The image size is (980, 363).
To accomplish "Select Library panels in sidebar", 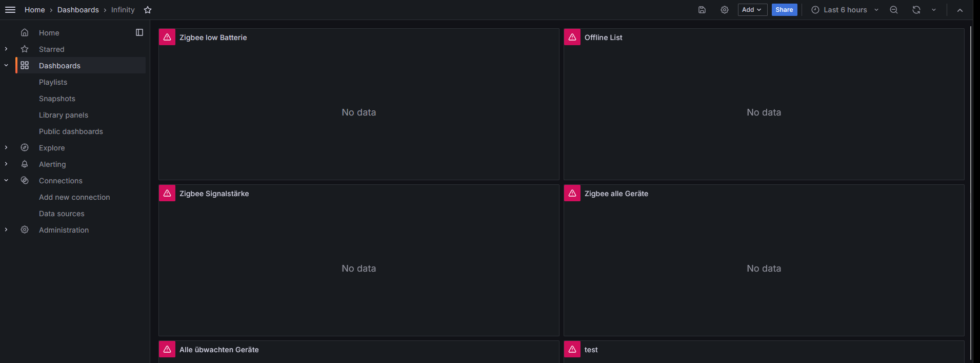I will pyautogui.click(x=64, y=115).
